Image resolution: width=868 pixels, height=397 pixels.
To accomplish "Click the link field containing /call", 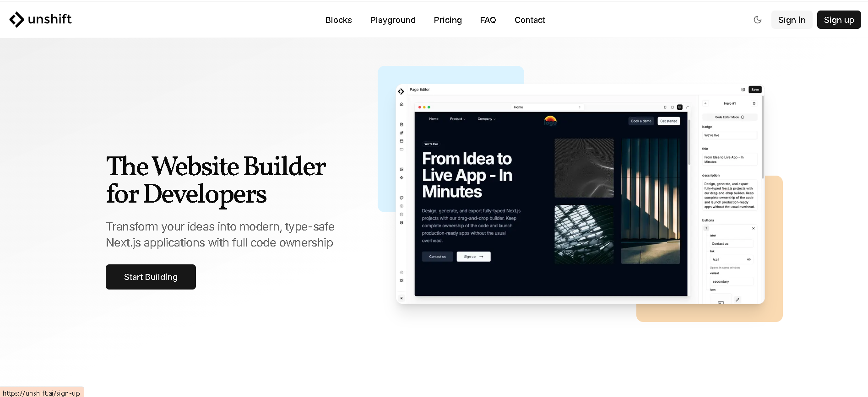I will point(731,259).
